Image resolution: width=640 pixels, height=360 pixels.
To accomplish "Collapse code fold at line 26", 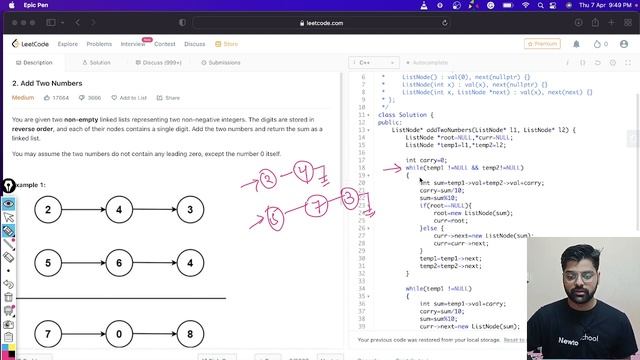I will click(x=369, y=228).
